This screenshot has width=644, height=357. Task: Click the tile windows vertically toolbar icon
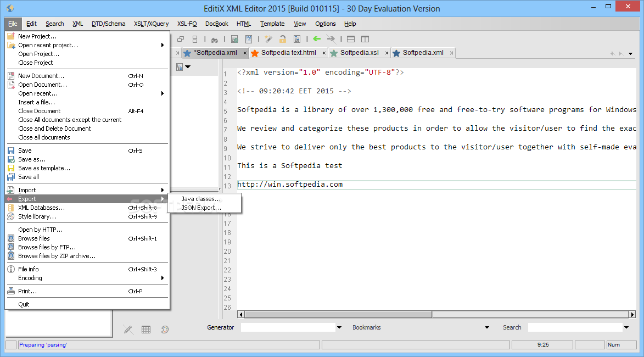tap(195, 40)
